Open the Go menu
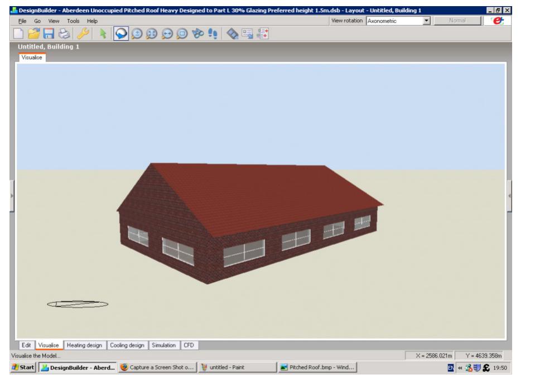535x392 pixels. (x=37, y=21)
